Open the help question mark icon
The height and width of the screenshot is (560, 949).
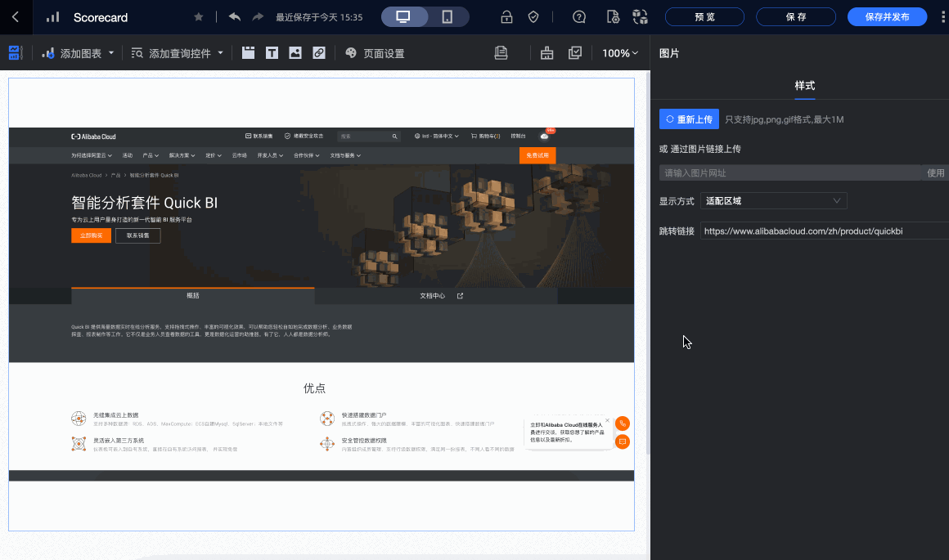pyautogui.click(x=579, y=17)
